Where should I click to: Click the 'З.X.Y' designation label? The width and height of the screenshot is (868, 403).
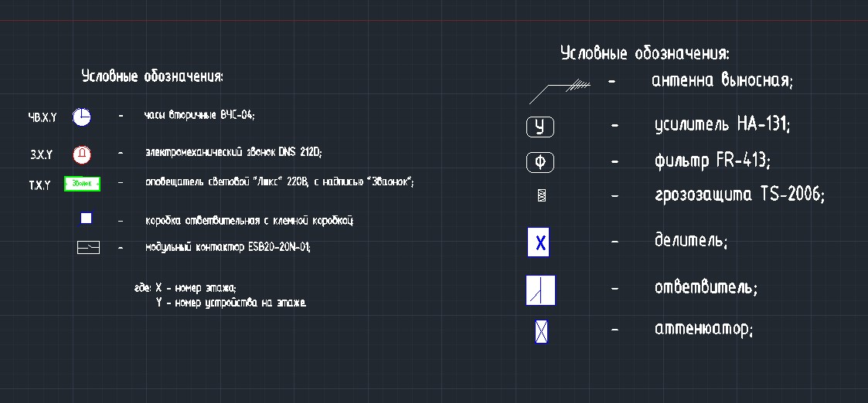42,155
